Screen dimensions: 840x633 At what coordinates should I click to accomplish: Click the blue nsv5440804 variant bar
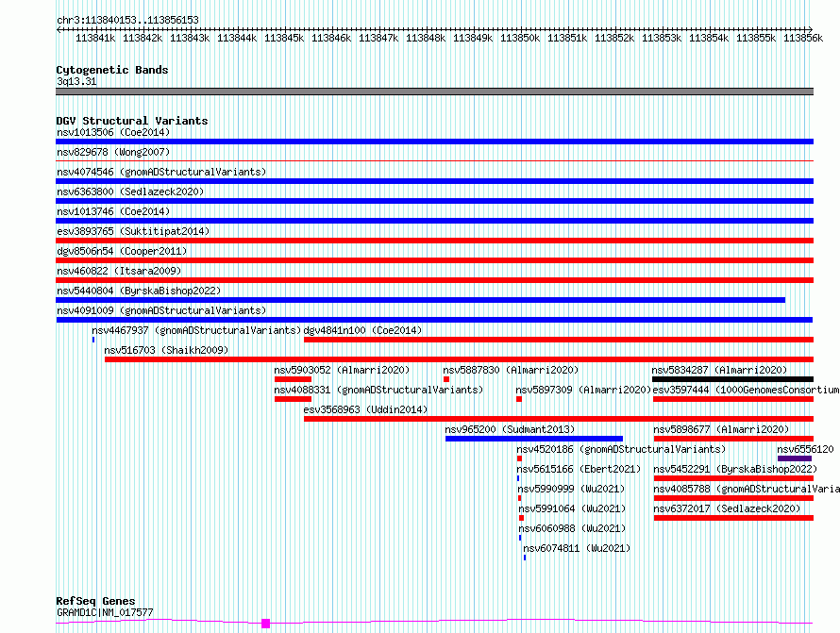click(x=421, y=300)
